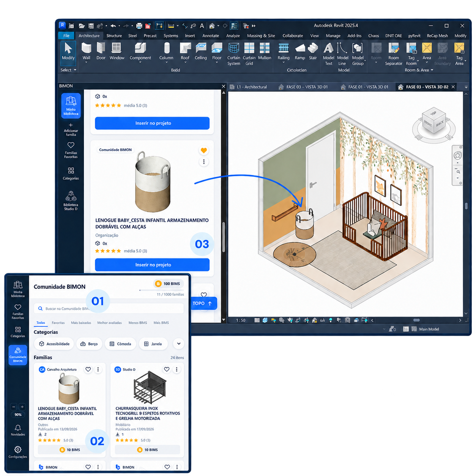Open the view tabs list dropdown arrow
The width and height of the screenshot is (476, 476).
click(466, 87)
